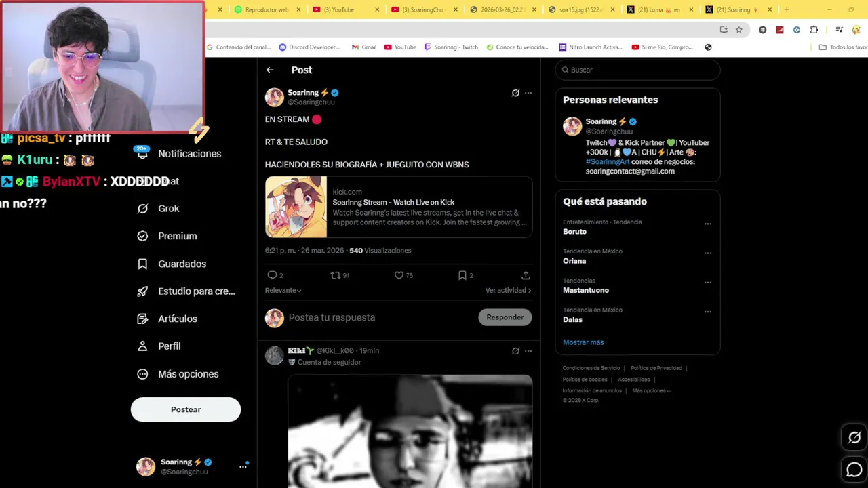
Task: Go back with the Post arrow
Action: click(270, 70)
